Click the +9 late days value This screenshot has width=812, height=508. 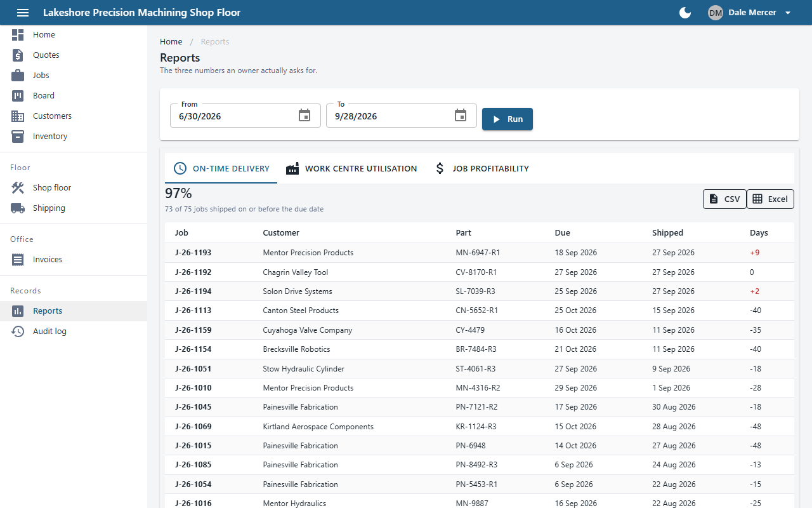click(754, 253)
